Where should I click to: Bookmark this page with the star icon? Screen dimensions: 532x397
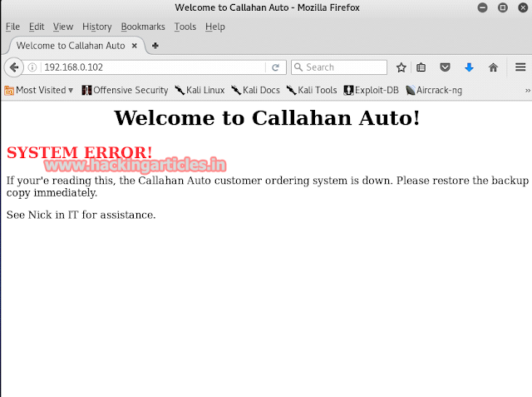tap(401, 67)
